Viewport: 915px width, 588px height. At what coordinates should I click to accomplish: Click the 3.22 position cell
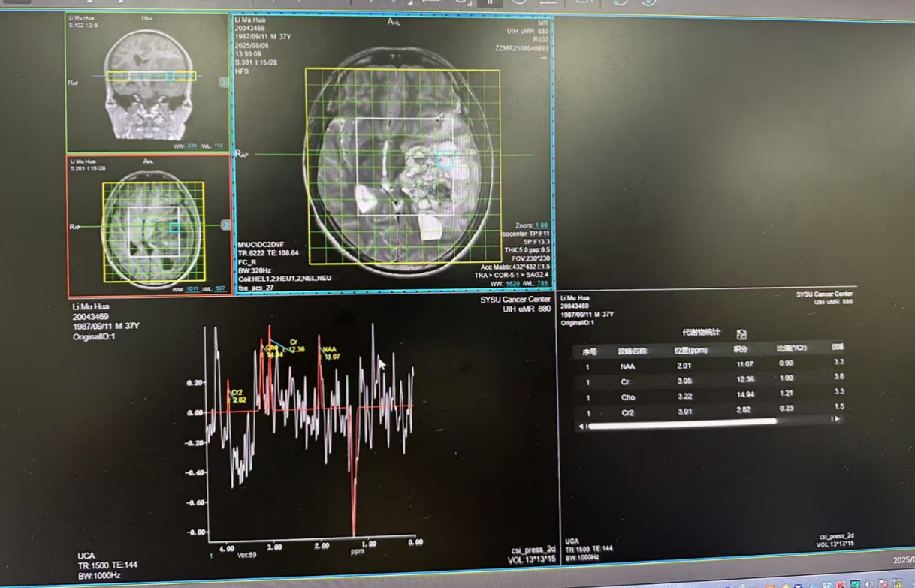click(x=684, y=396)
